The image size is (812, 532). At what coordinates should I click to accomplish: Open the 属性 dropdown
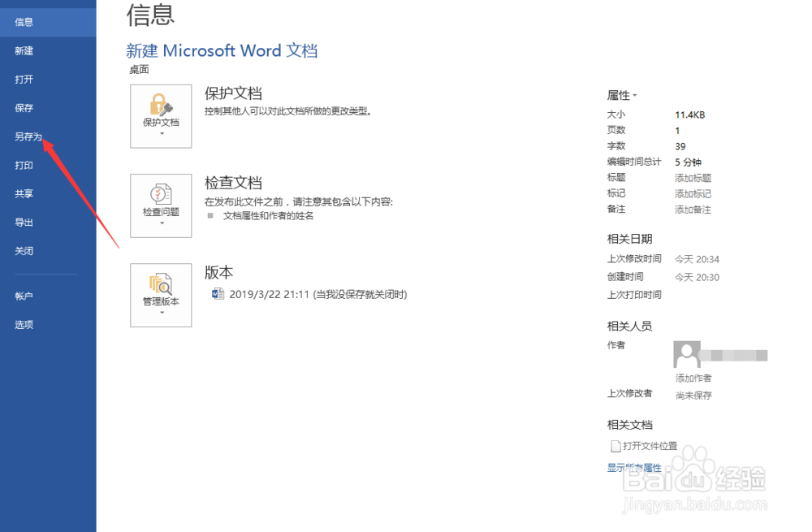tap(622, 95)
